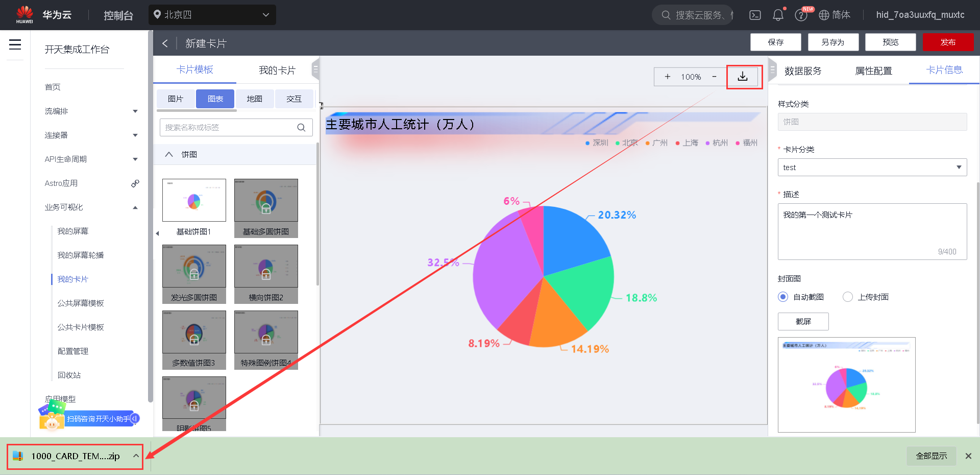Open 公共卡片模板 in the sidebar
This screenshot has width=980, height=475.
[x=81, y=327]
